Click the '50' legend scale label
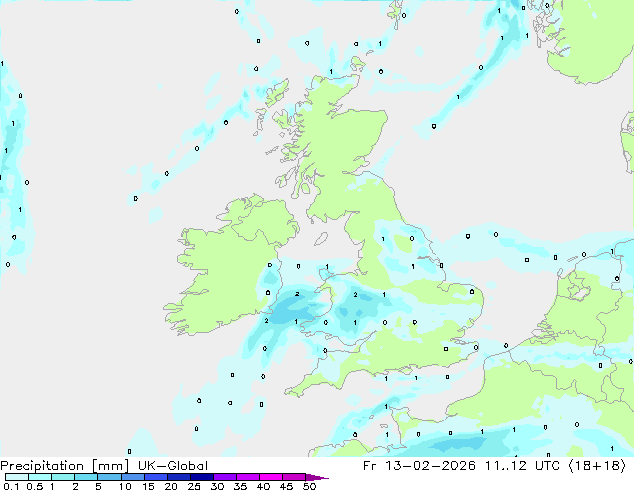Screen dimensions: 634x490 click(309, 486)
